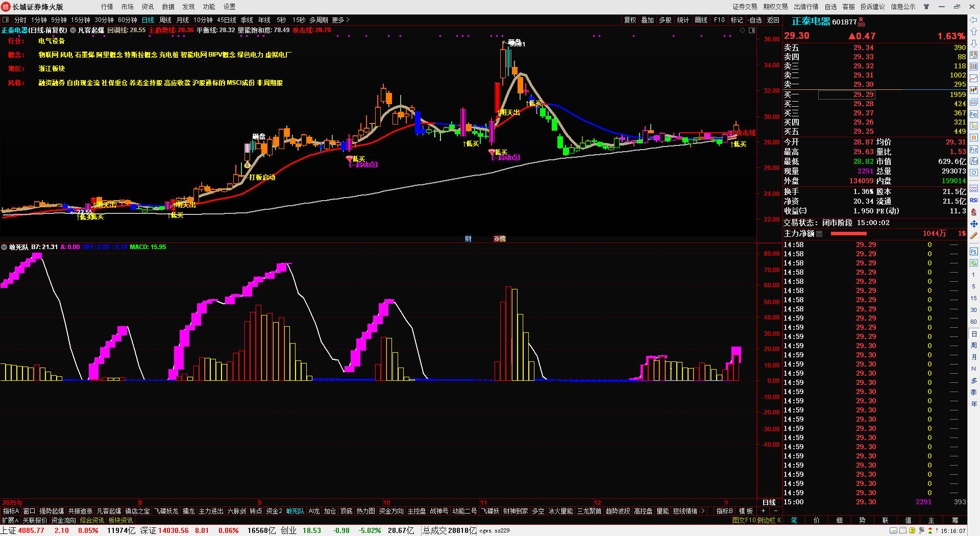The height and width of the screenshot is (536, 980).
Task: Select the 筹 chip distribution tab
Action: (x=955, y=520)
